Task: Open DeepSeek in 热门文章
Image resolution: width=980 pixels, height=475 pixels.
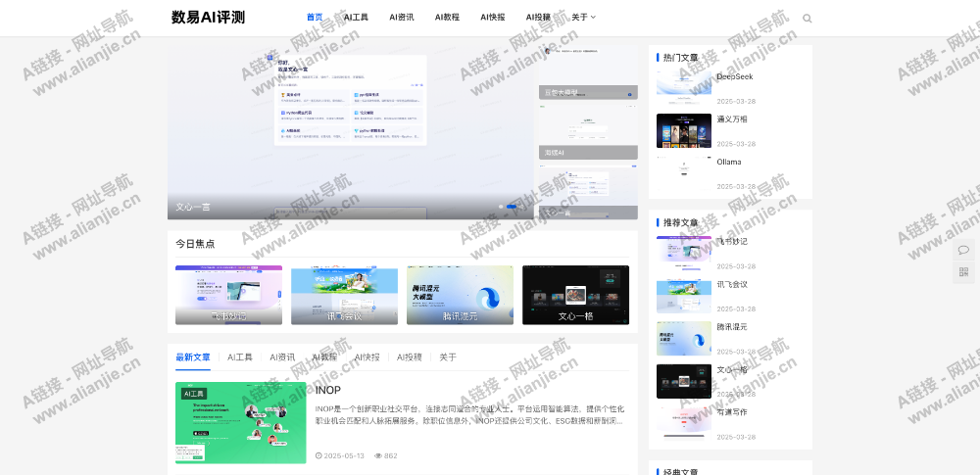Action: [x=735, y=76]
